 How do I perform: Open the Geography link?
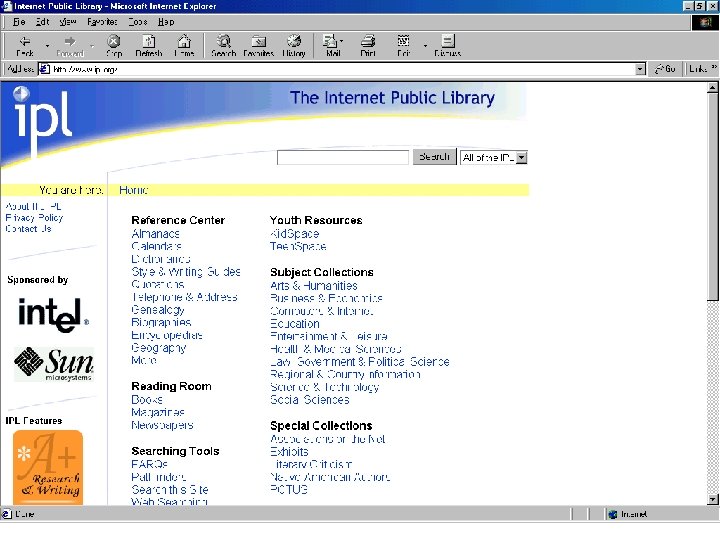[159, 348]
